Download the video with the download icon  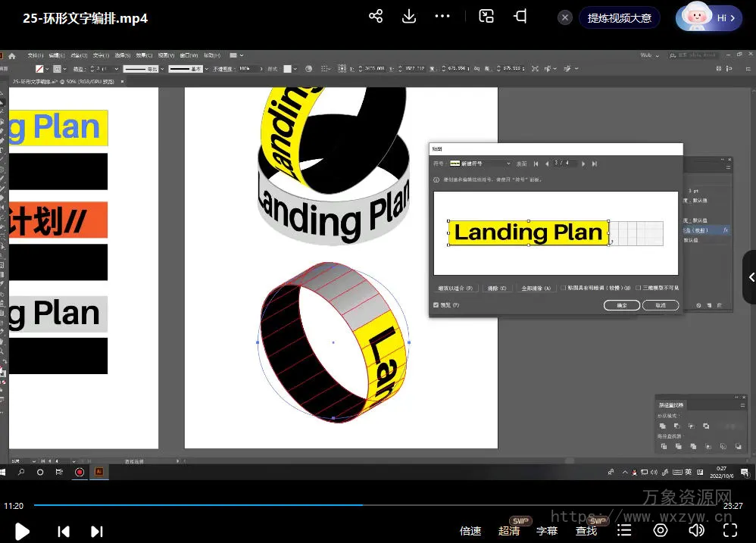(x=409, y=17)
